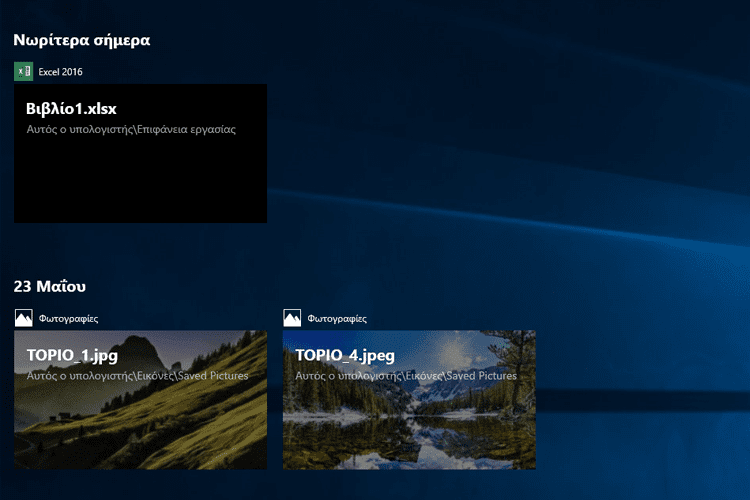This screenshot has height=500, width=750.
Task: Click the 'Νωρίτερα σήμερα' heading
Action: 82,40
